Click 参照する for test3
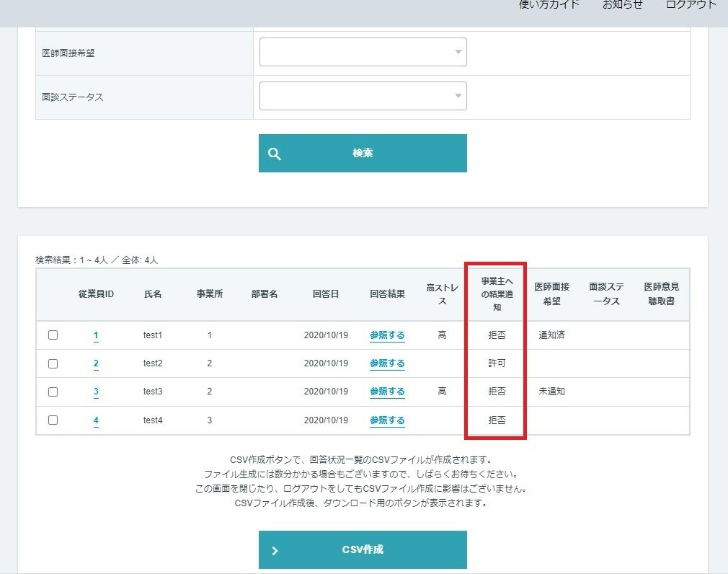 (x=387, y=392)
